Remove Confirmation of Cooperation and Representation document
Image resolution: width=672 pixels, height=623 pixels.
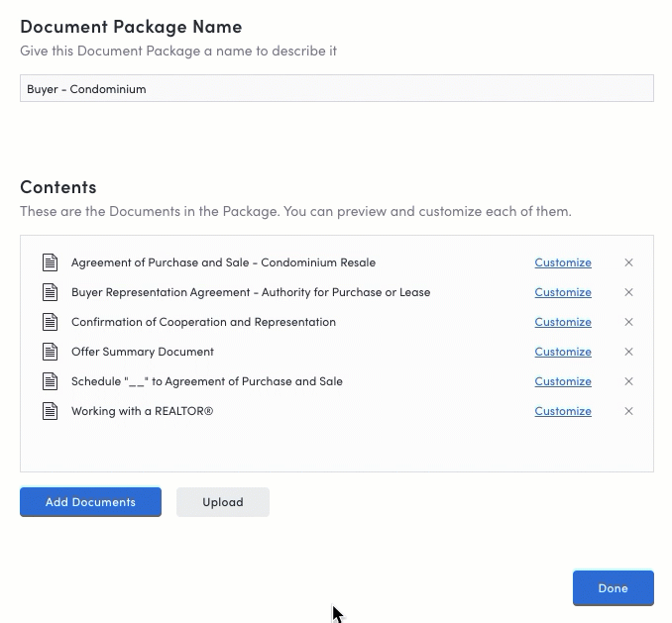[x=628, y=322]
